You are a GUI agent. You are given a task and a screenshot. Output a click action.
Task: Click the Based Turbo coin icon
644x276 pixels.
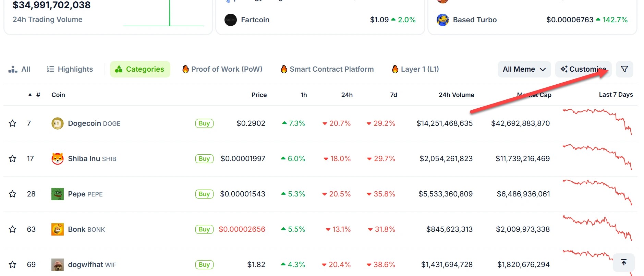442,20
